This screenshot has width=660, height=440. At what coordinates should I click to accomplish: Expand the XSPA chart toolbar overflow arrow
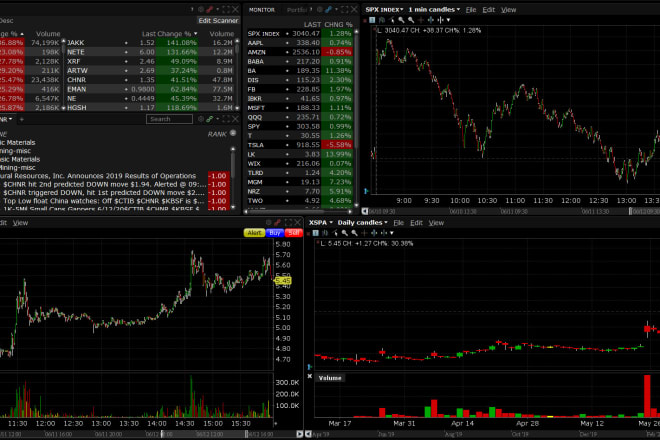[392, 233]
